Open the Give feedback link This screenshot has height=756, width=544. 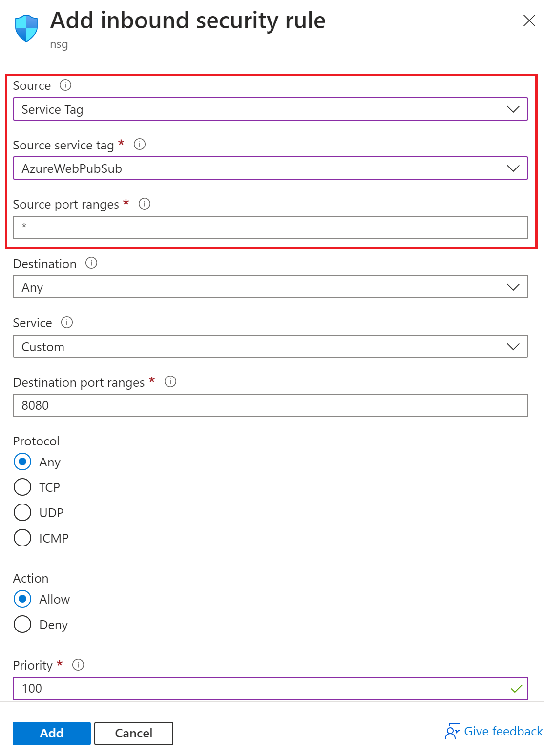pos(494,731)
